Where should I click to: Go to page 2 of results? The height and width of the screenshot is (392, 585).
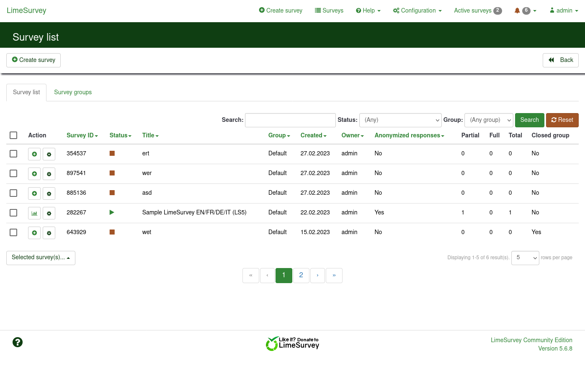click(301, 276)
